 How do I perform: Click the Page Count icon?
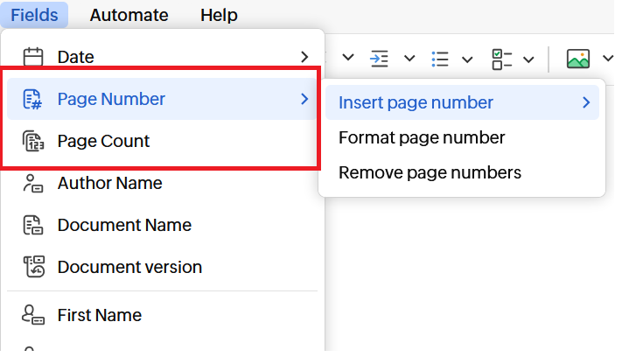[32, 141]
